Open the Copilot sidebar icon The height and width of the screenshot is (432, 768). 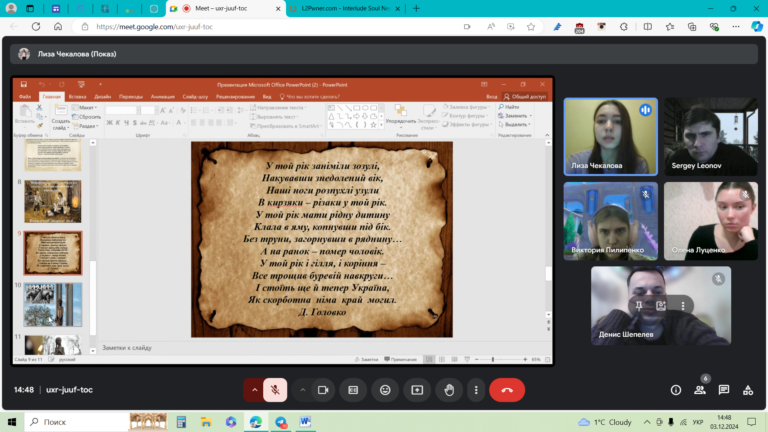pos(757,26)
